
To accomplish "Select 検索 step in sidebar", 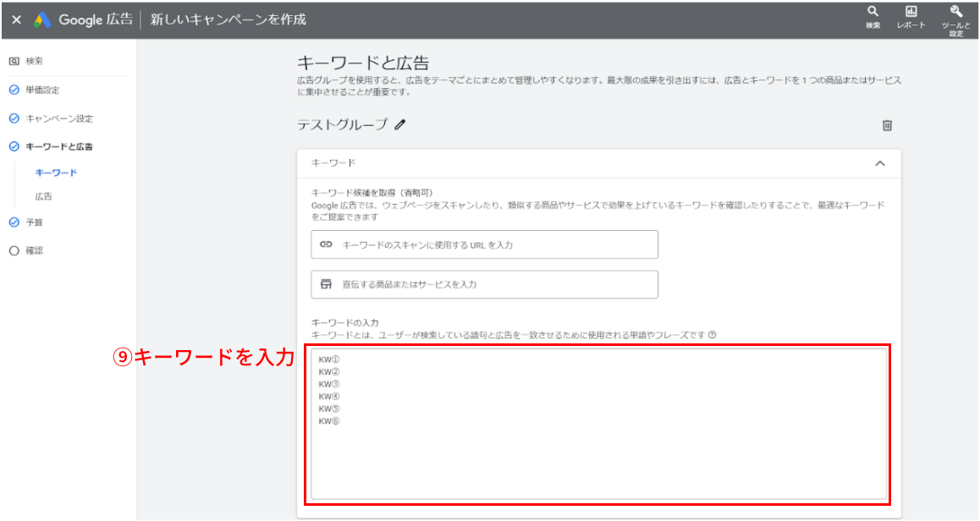I will pos(35,61).
